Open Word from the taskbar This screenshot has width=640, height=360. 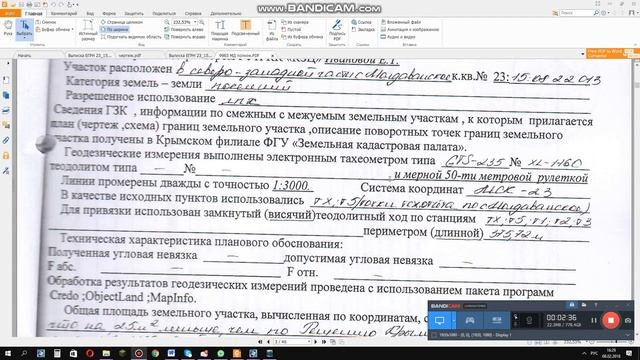[x=171, y=353]
